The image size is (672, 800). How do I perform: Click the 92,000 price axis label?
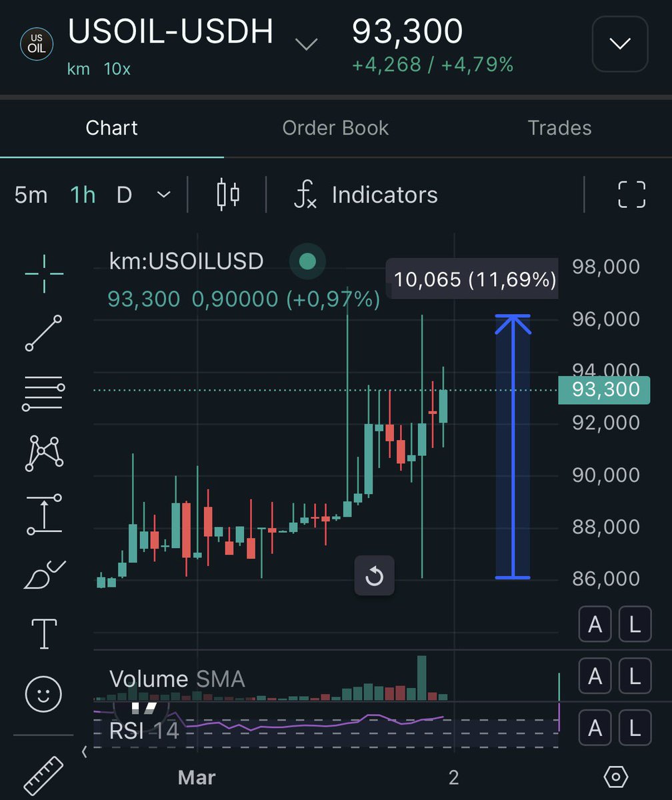[606, 423]
